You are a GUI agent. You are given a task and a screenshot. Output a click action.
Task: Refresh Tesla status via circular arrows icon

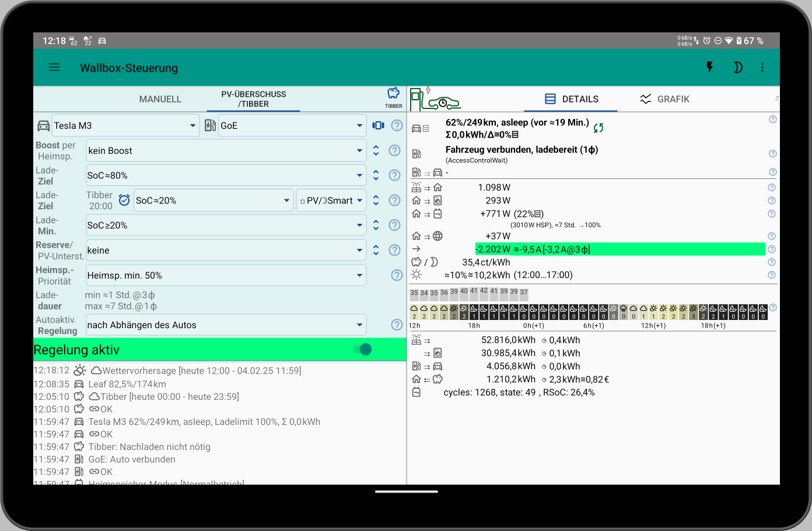[x=598, y=128]
